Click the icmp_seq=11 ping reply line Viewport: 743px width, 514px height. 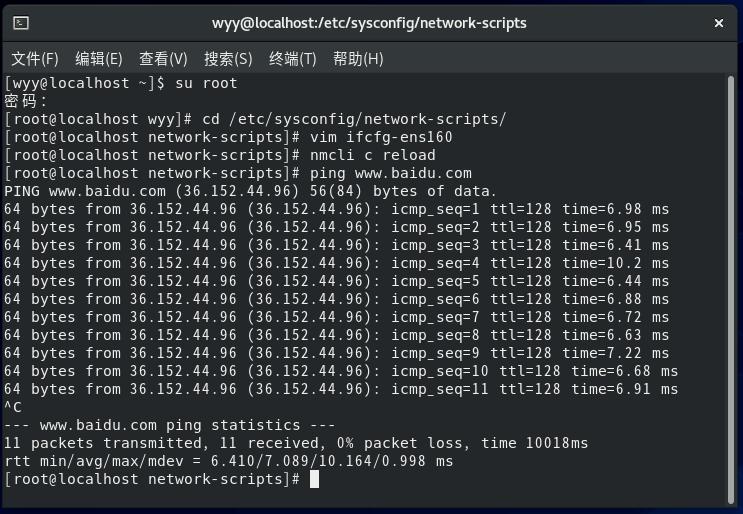click(340, 389)
